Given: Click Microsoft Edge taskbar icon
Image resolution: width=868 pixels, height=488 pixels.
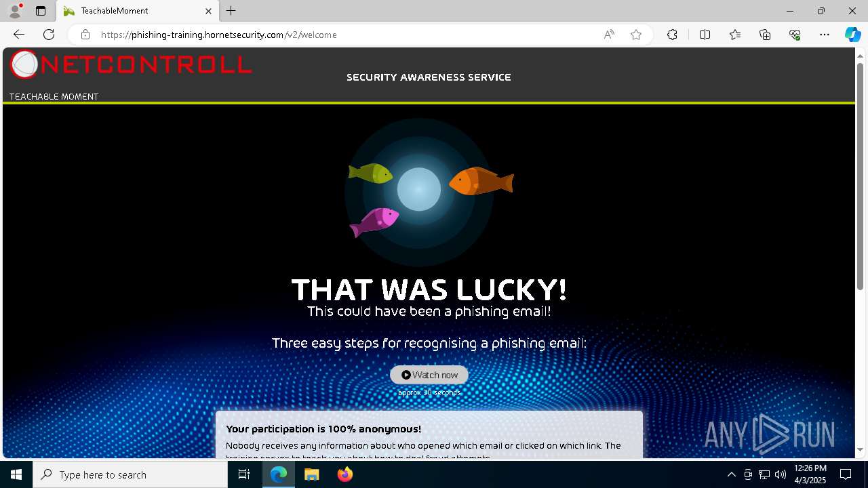Looking at the screenshot, I should coord(279,474).
